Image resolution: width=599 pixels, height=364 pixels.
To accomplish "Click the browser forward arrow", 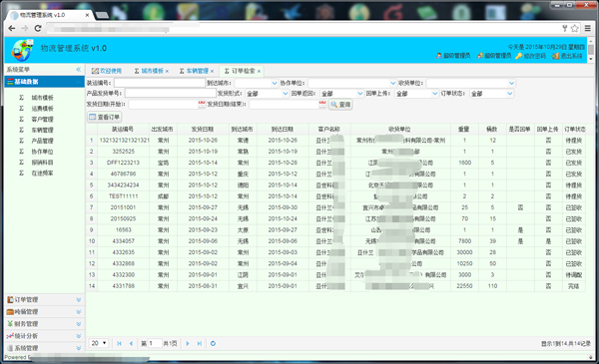I will [25, 28].
